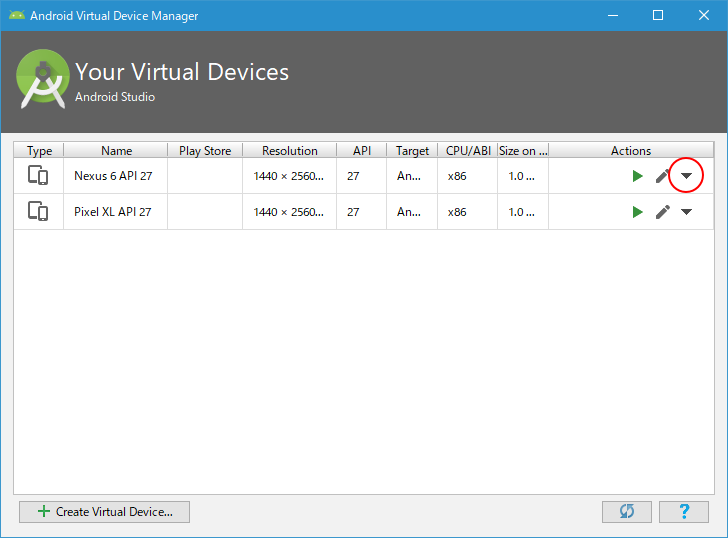728x538 pixels.
Task: Click the size cell in Nexus 6 row
Action: click(523, 176)
